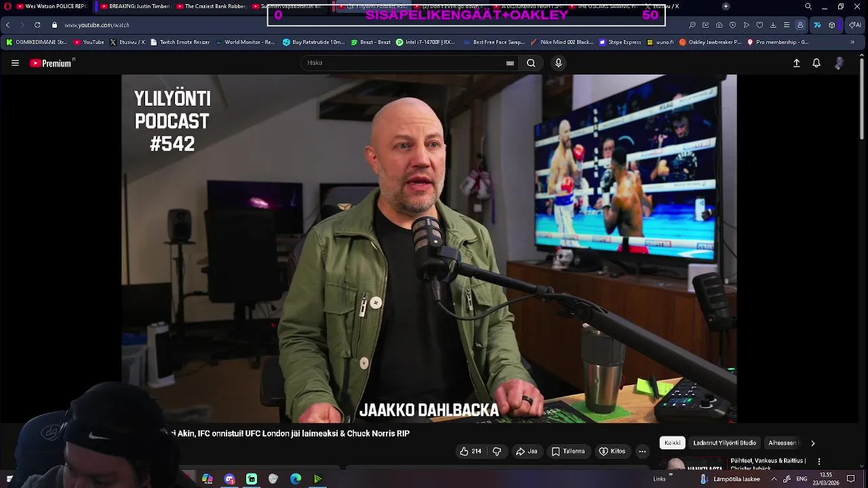The image size is (868, 488).
Task: Open OGMIKEDIMANE bookmark
Action: coord(37,42)
